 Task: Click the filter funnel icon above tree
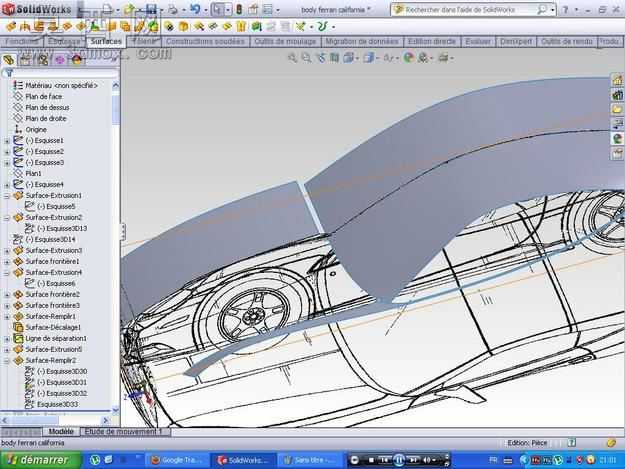pyautogui.click(x=9, y=73)
